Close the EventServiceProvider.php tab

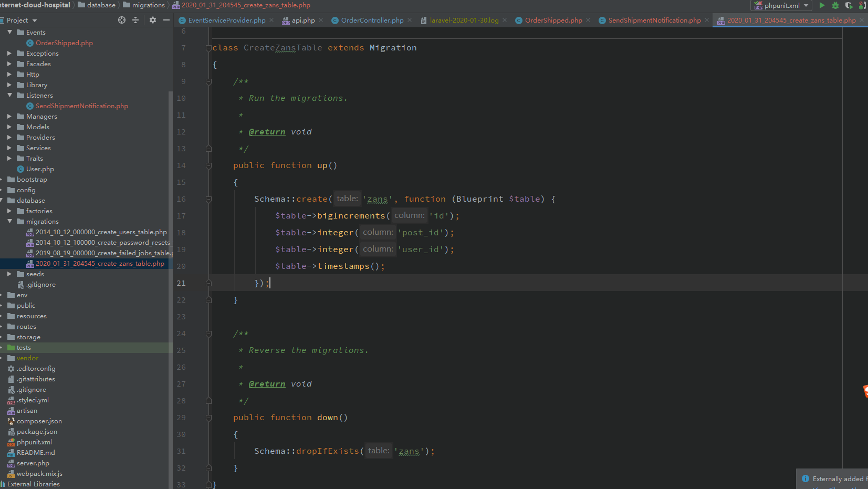[x=271, y=20]
